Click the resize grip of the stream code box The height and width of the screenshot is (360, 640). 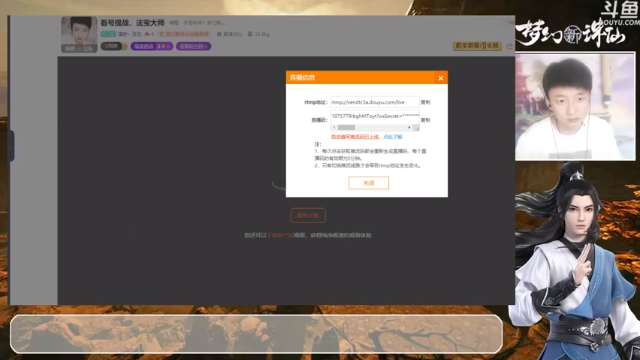click(416, 128)
